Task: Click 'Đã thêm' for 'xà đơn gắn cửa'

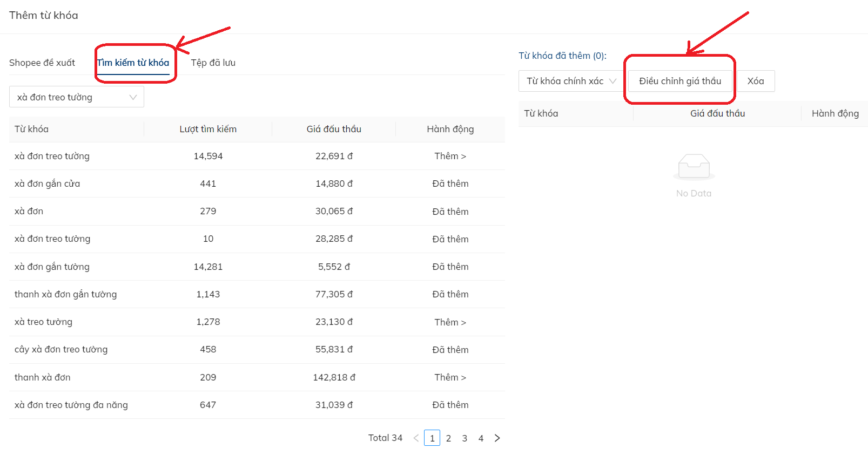Action: pos(450,184)
